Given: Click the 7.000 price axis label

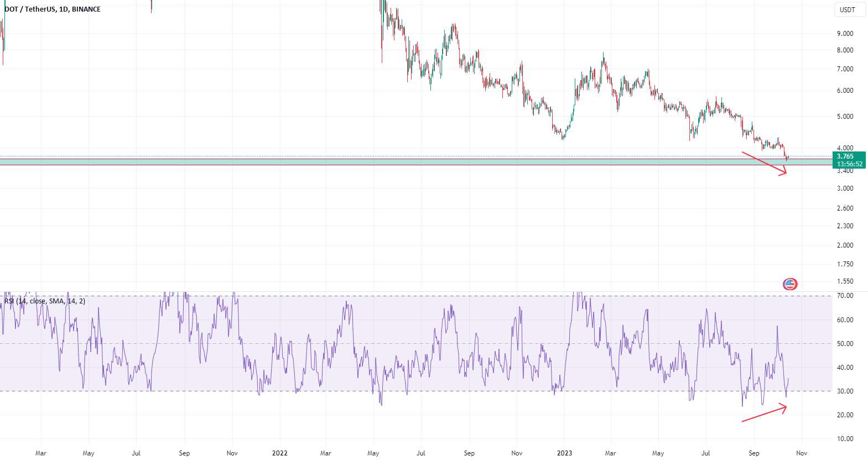Looking at the screenshot, I should pos(845,69).
